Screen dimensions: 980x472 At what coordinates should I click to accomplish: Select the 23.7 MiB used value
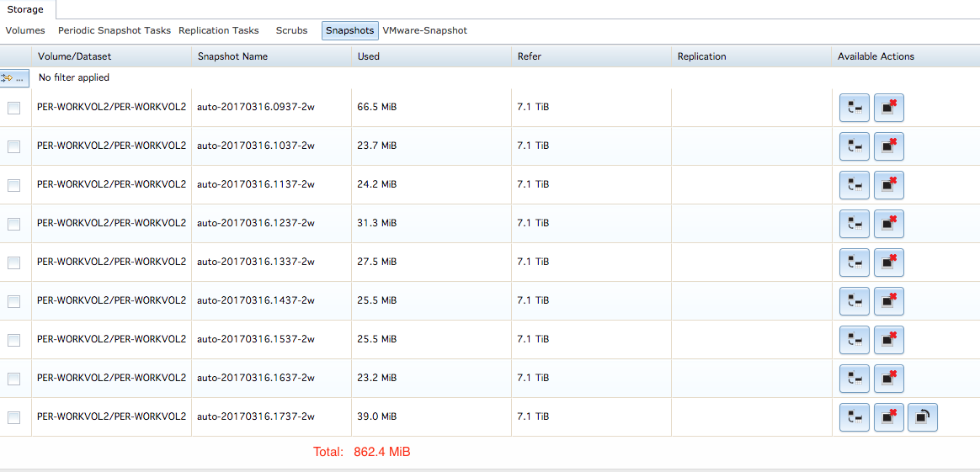pyautogui.click(x=377, y=146)
